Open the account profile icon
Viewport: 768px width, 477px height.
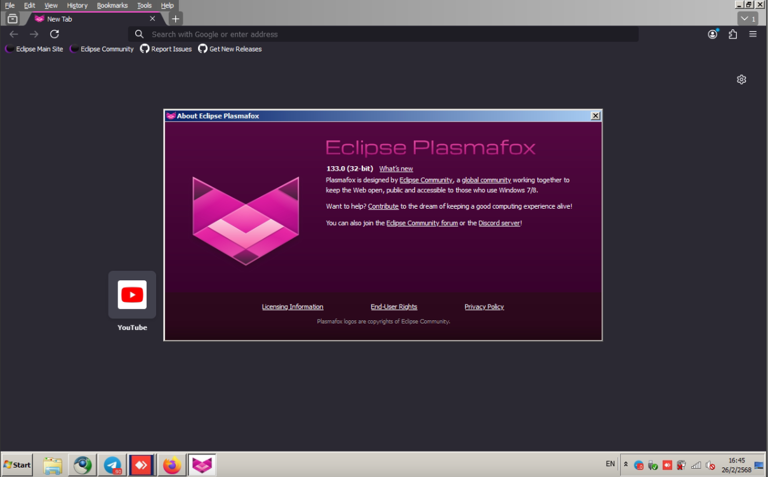click(713, 34)
